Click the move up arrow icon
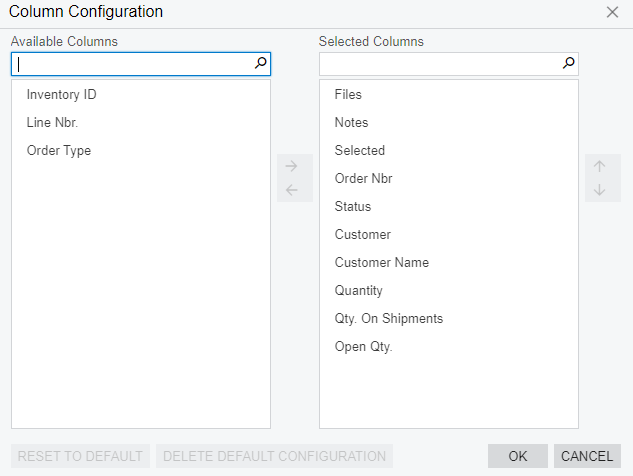 [x=599, y=166]
